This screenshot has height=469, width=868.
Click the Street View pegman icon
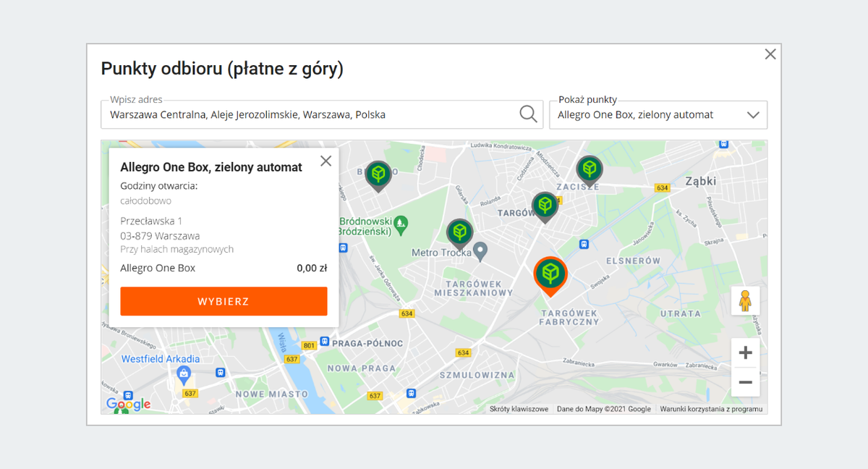pyautogui.click(x=745, y=300)
